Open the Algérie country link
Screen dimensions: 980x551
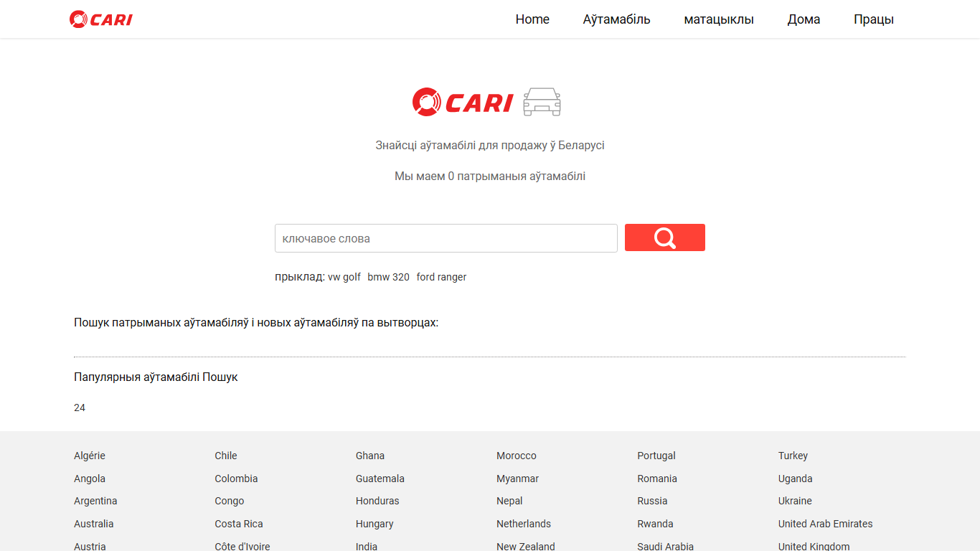(90, 456)
